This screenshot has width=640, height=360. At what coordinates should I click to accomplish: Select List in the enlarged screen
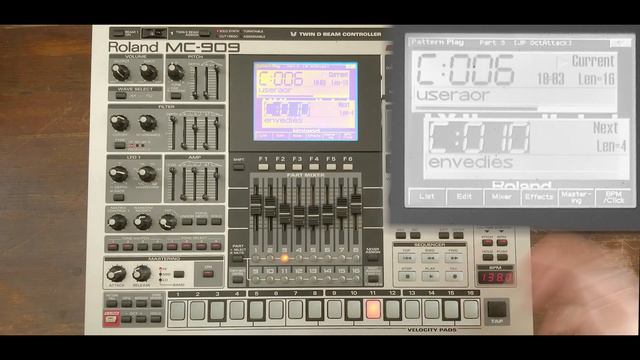coord(427,197)
